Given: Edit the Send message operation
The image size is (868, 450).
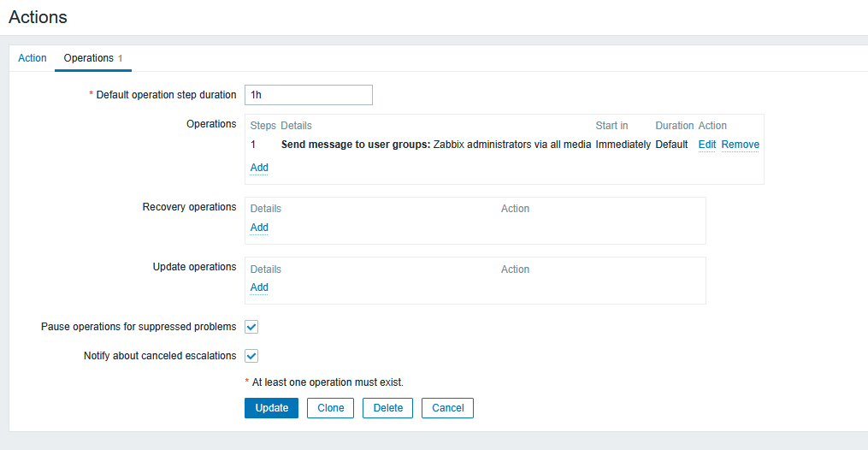Looking at the screenshot, I should tap(707, 145).
